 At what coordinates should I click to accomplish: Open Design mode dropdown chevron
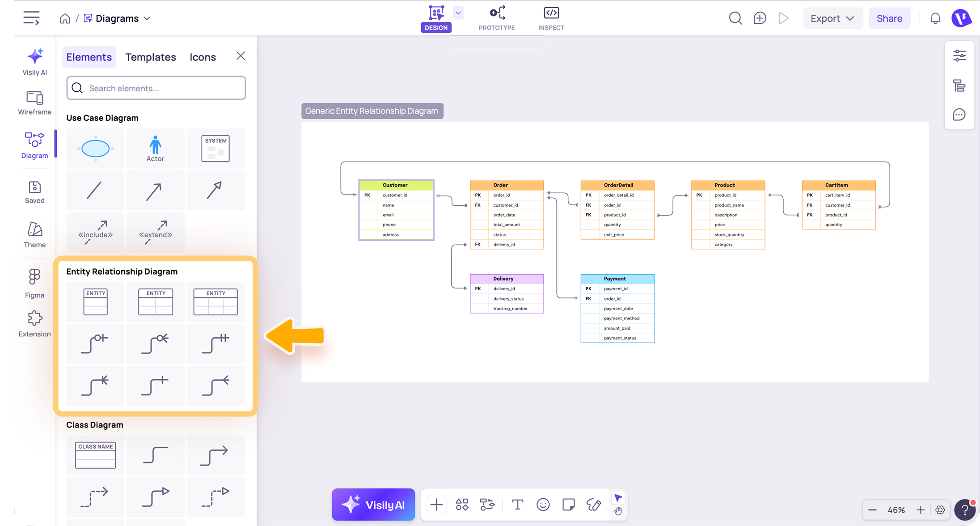(x=458, y=13)
